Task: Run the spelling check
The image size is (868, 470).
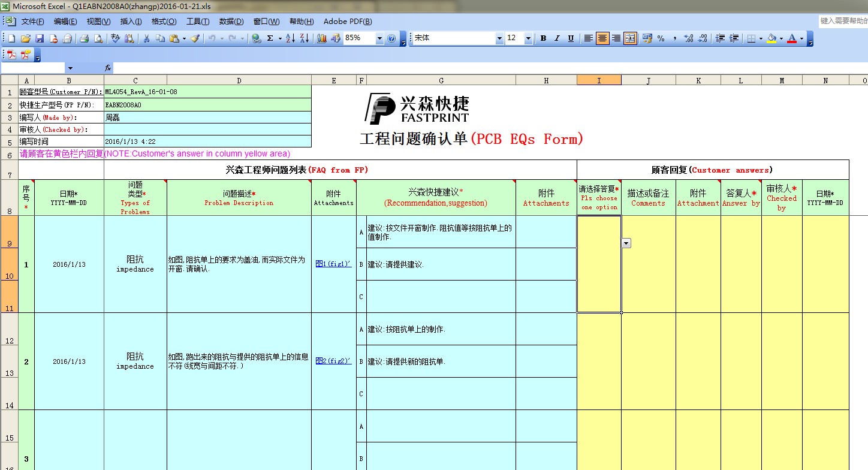Action: click(114, 38)
